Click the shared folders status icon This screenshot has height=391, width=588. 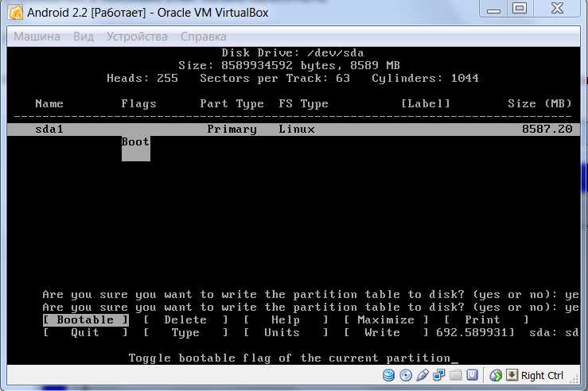point(455,376)
